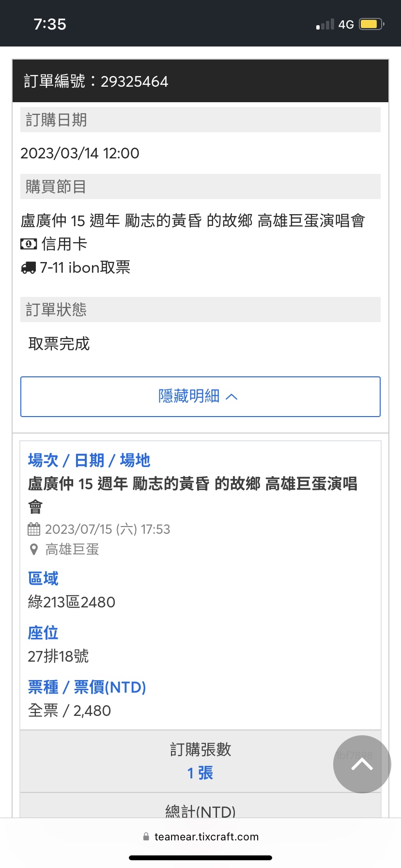This screenshot has height=868, width=401.
Task: Tap the 取票完成 order status text
Action: point(59,343)
